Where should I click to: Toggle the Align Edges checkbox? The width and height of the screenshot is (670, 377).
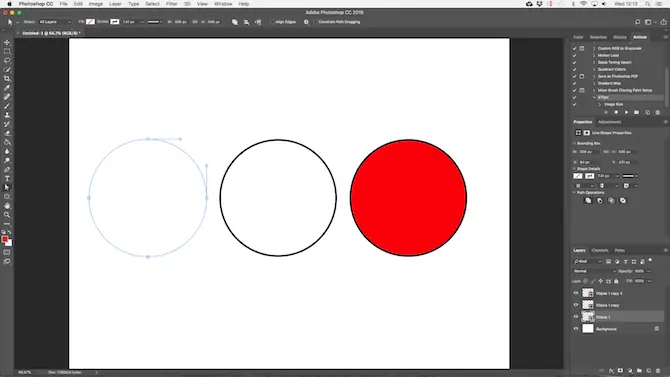(272, 22)
